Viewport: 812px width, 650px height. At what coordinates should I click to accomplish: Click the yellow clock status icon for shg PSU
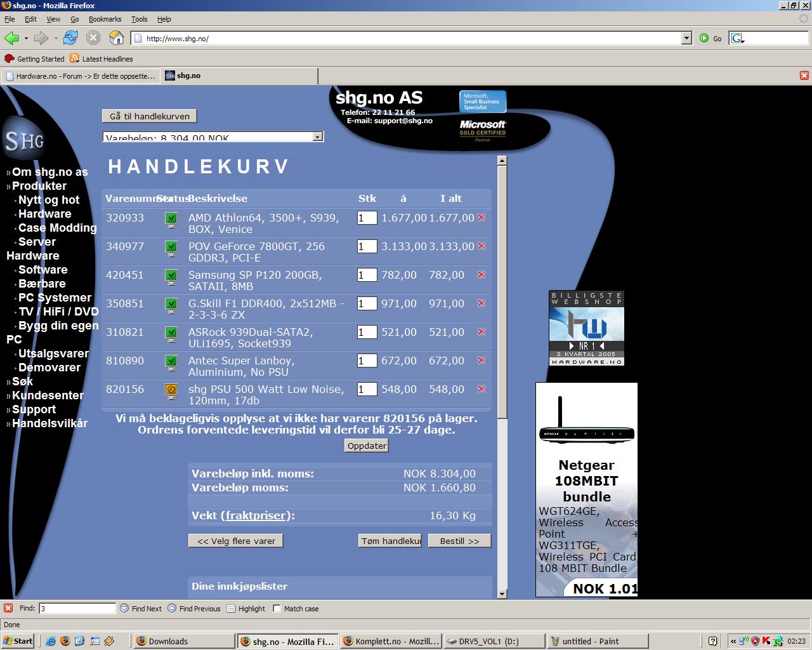(x=171, y=391)
